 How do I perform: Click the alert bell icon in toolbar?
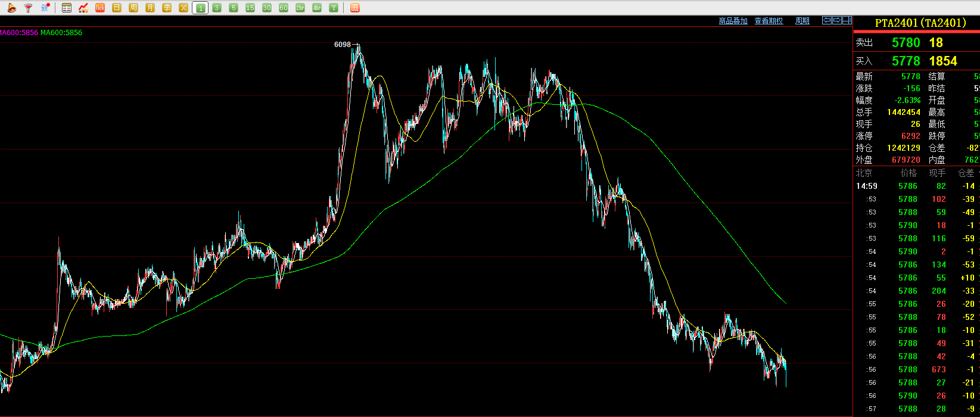[x=11, y=8]
